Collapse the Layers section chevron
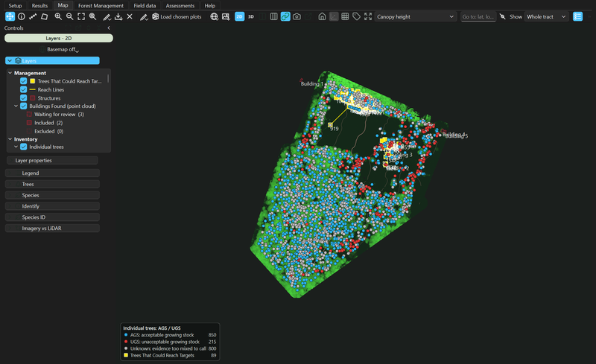 tap(10, 61)
